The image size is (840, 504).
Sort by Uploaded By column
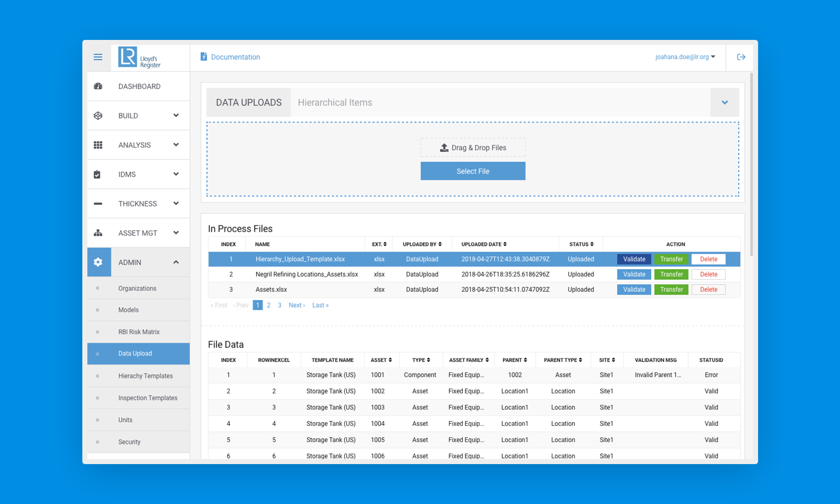pos(440,244)
